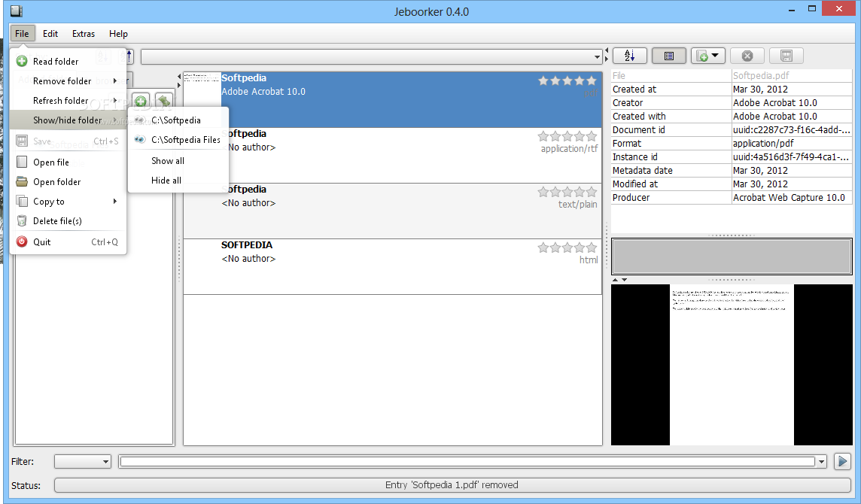The image size is (861, 504).
Task: Select the Softpedia text/plain entry
Action: click(x=393, y=211)
